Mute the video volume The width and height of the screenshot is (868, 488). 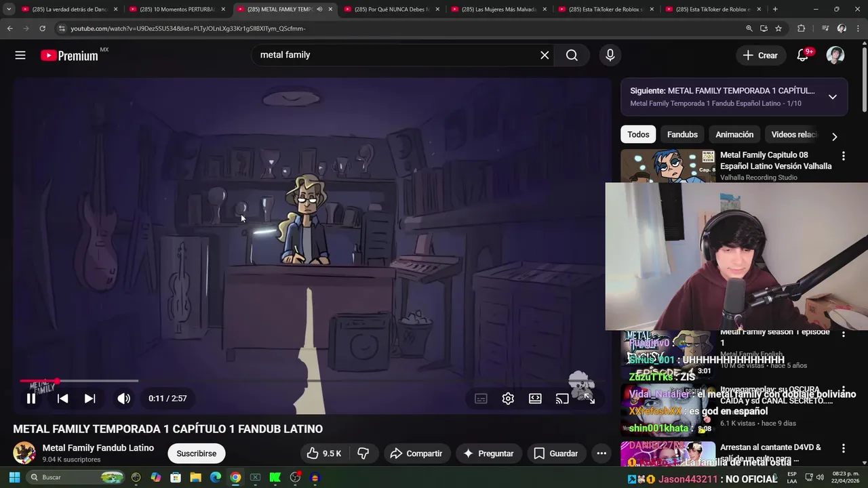click(x=123, y=399)
